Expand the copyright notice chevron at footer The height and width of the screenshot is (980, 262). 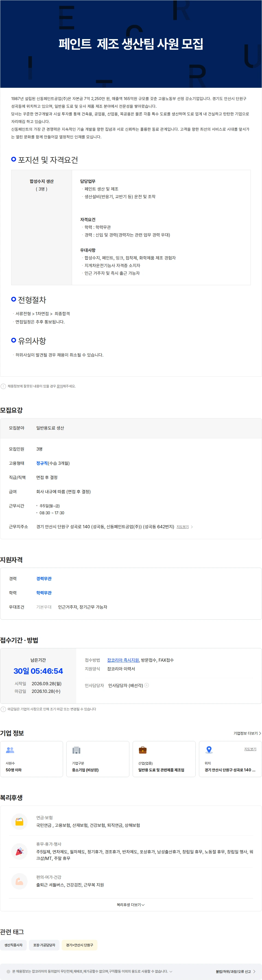[x=171, y=971]
